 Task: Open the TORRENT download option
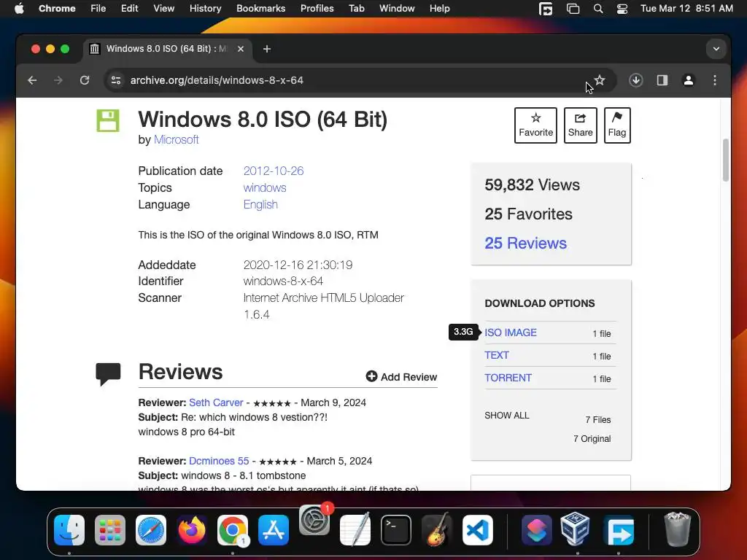click(508, 378)
